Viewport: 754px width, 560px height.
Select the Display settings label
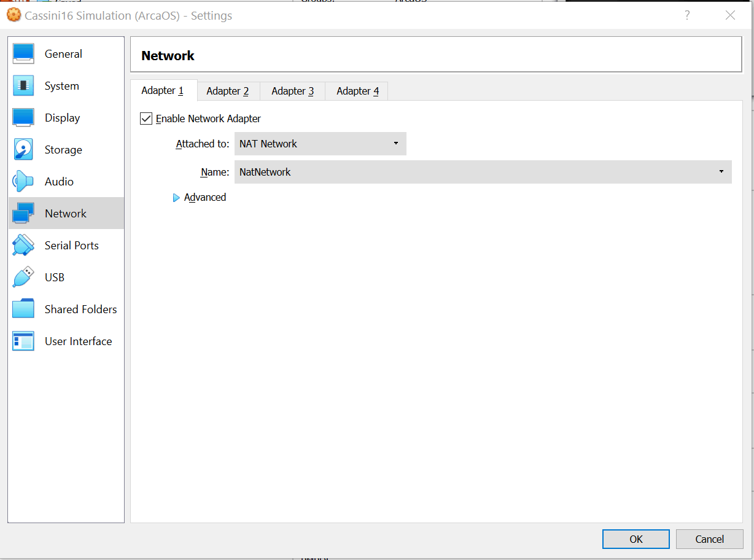(x=63, y=118)
